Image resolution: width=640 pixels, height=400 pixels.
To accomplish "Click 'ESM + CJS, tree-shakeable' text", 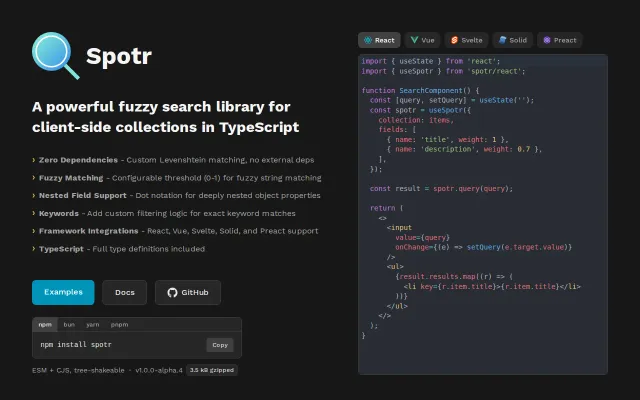I will click(78, 370).
